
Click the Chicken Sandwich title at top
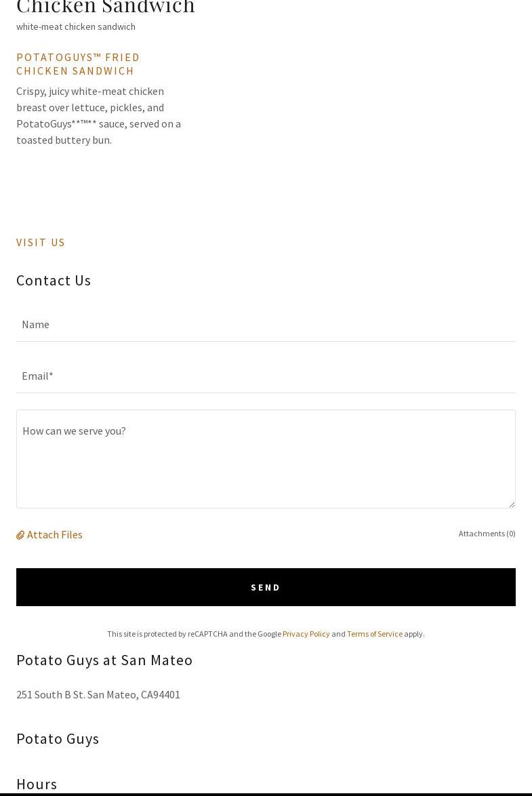pos(106,7)
